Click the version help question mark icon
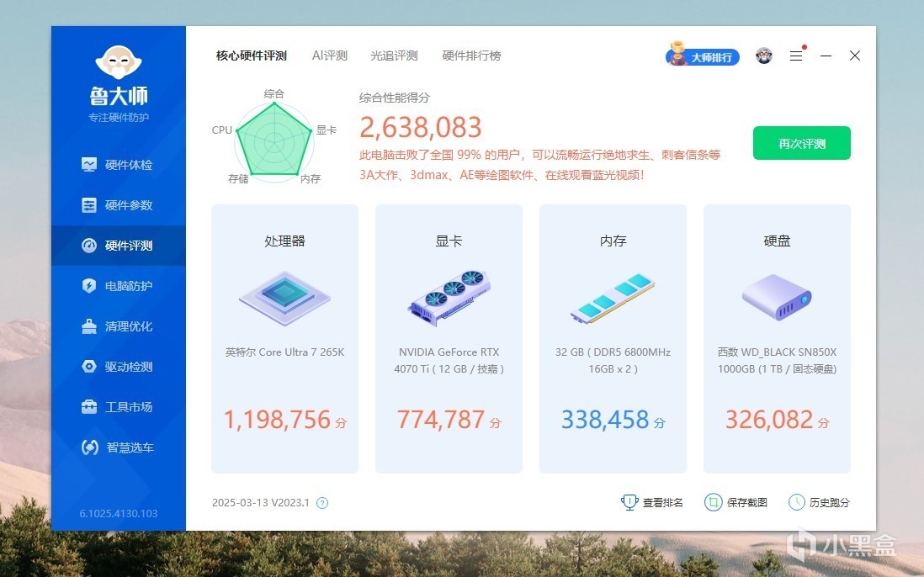 pos(322,503)
